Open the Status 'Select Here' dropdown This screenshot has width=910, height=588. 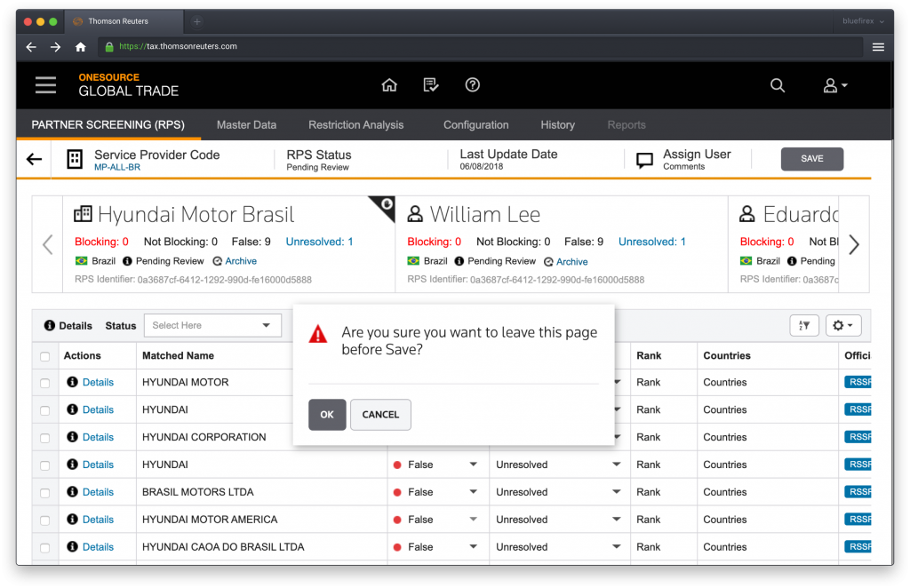212,325
